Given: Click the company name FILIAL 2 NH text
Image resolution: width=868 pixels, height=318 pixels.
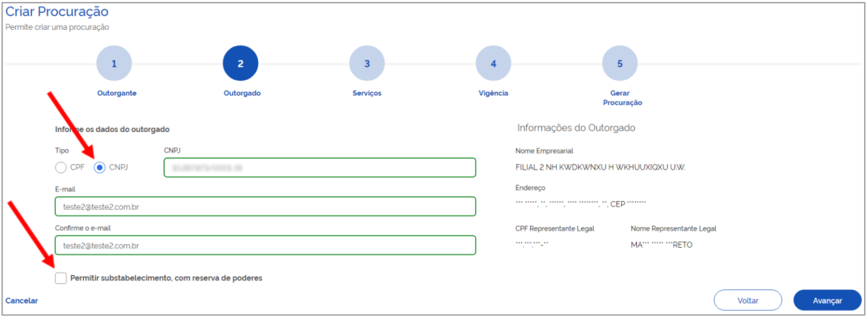Looking at the screenshot, I should point(600,167).
